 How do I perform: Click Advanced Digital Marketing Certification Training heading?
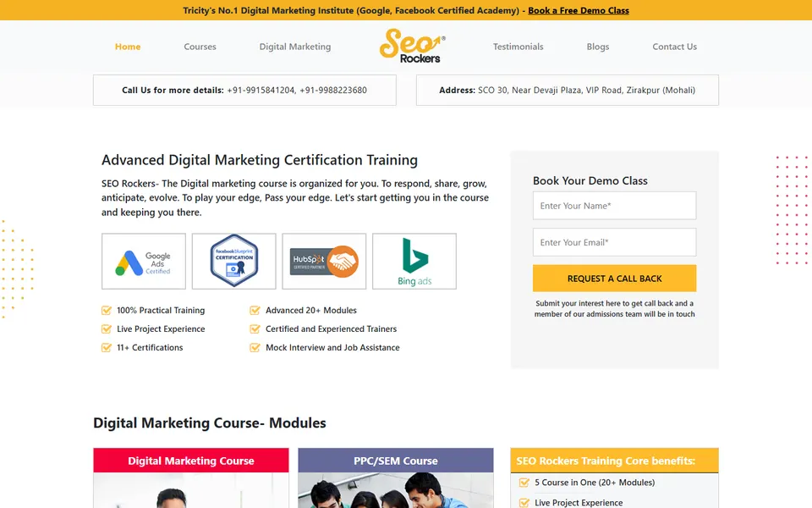(x=260, y=160)
